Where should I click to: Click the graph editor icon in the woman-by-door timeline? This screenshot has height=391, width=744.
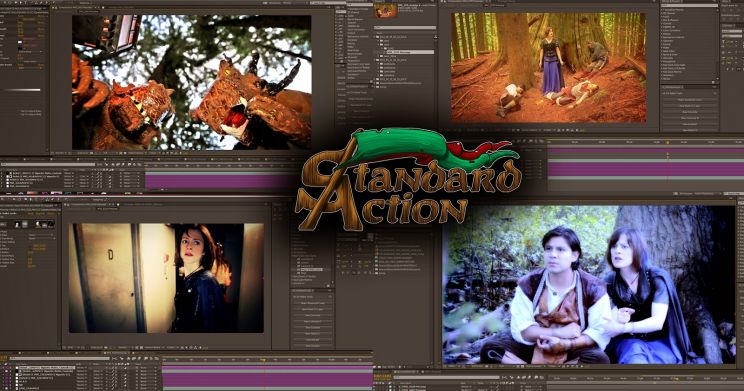[x=156, y=358]
